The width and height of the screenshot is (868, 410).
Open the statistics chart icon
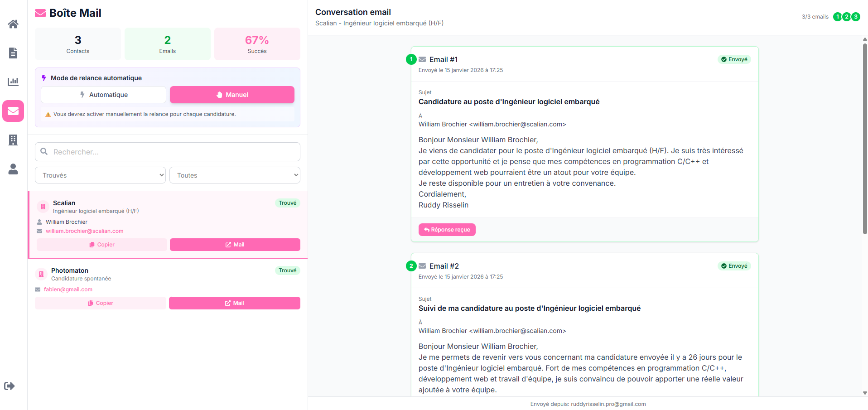pos(13,82)
